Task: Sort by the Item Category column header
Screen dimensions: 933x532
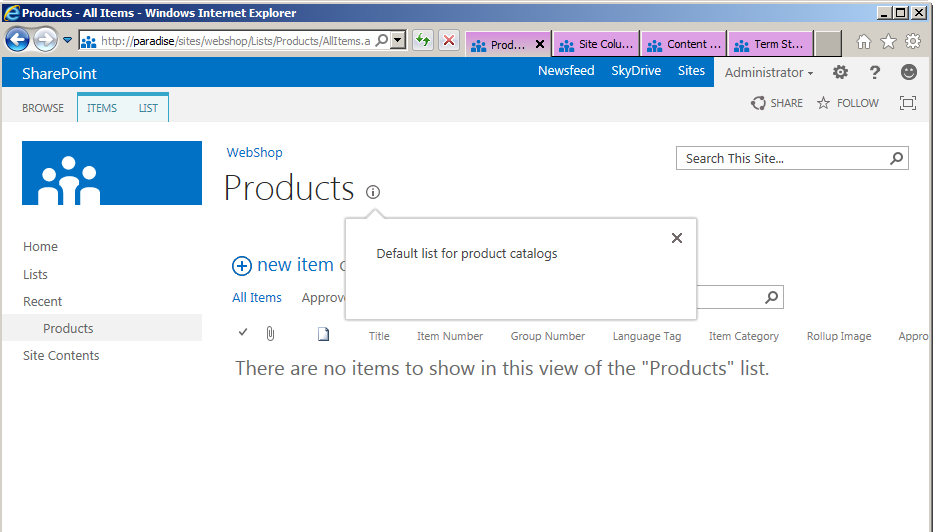Action: pyautogui.click(x=744, y=336)
